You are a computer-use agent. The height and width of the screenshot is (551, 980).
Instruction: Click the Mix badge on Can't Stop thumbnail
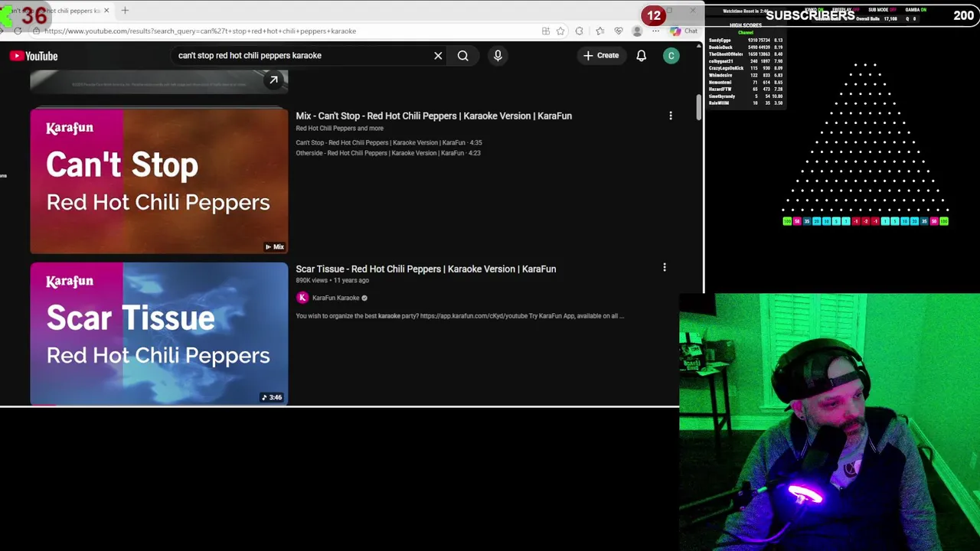[x=275, y=246]
